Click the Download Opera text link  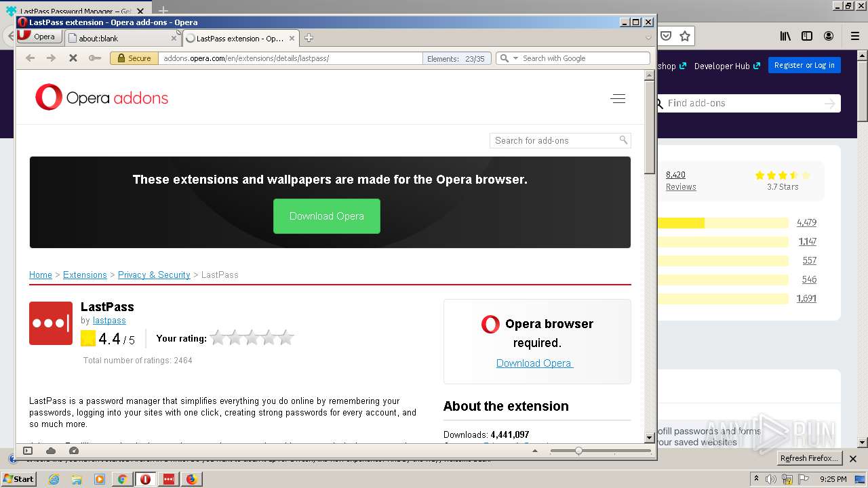click(x=534, y=363)
